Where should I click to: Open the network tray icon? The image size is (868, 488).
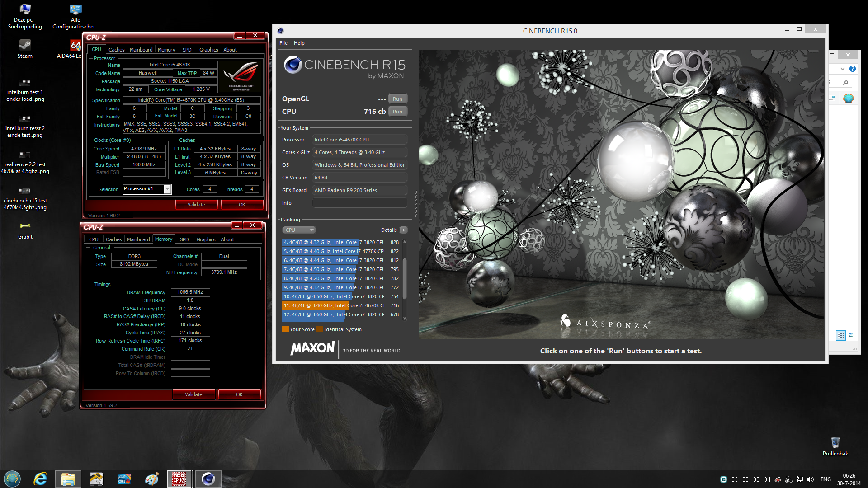[800, 479]
